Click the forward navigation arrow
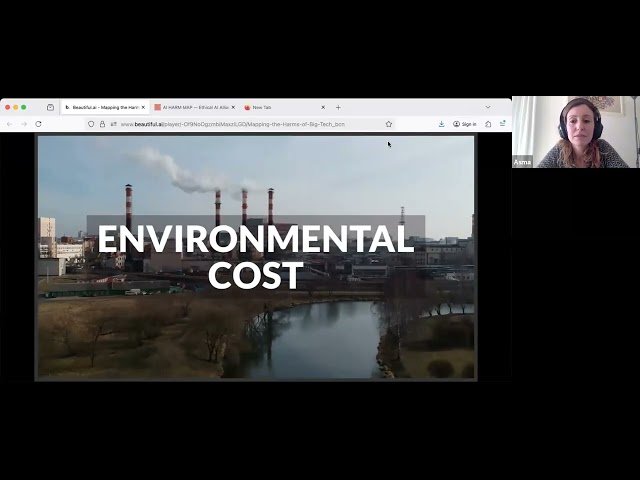640x480 pixels. (23, 124)
